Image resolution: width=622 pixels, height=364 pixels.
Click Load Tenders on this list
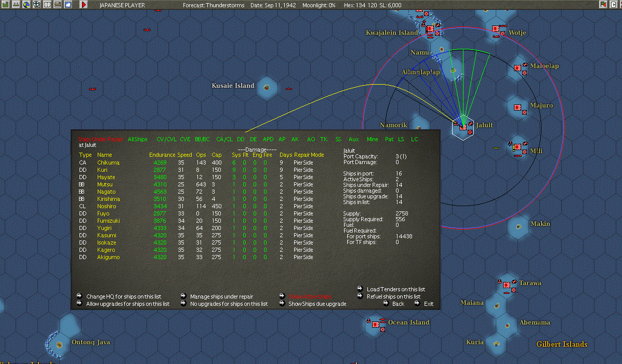[395, 289]
